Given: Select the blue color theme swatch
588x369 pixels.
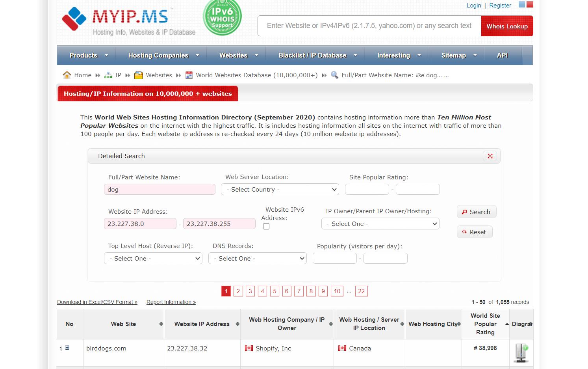Looking at the screenshot, I should (x=522, y=4).
